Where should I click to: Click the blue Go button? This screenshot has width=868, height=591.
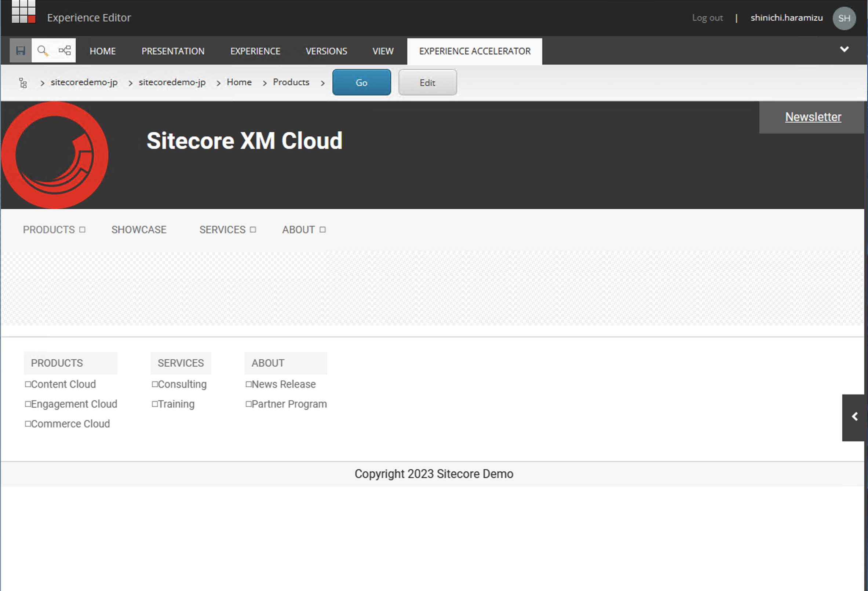(x=361, y=82)
